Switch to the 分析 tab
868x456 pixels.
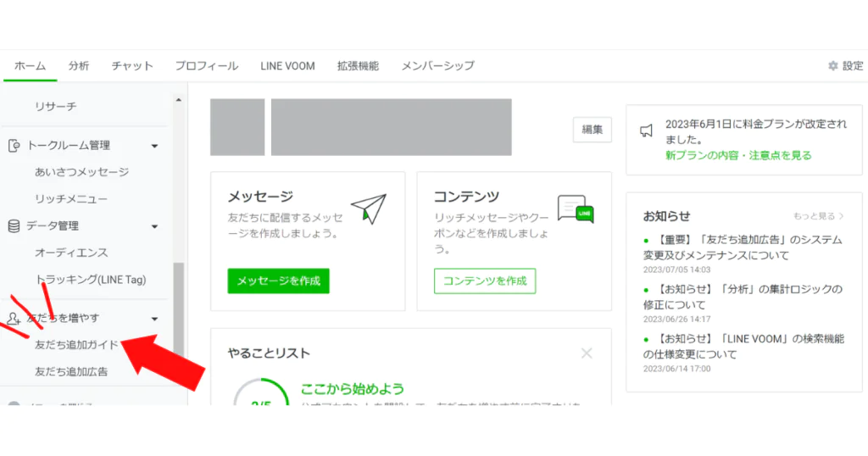tap(79, 66)
